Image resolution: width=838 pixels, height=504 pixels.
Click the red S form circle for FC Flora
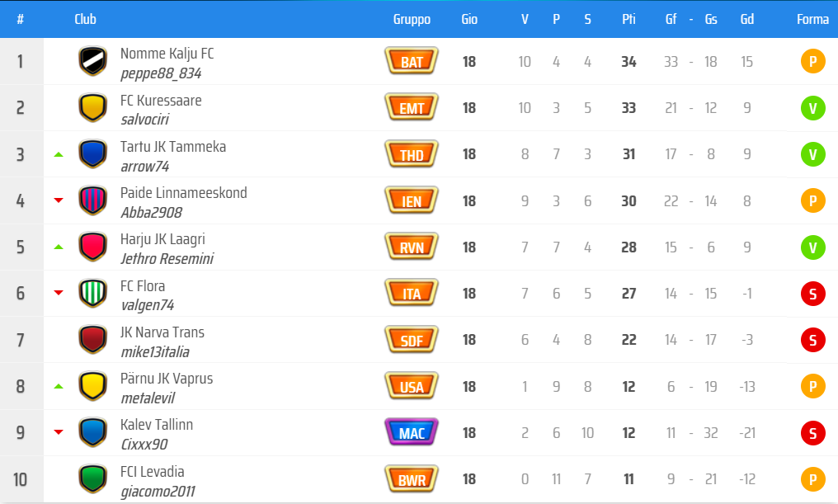(x=812, y=293)
